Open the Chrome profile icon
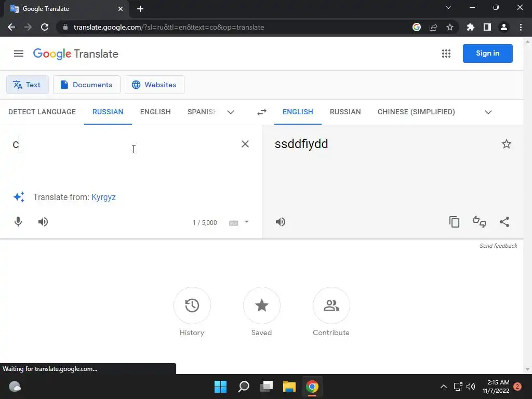Viewport: 532px width, 399px height. coord(504,27)
